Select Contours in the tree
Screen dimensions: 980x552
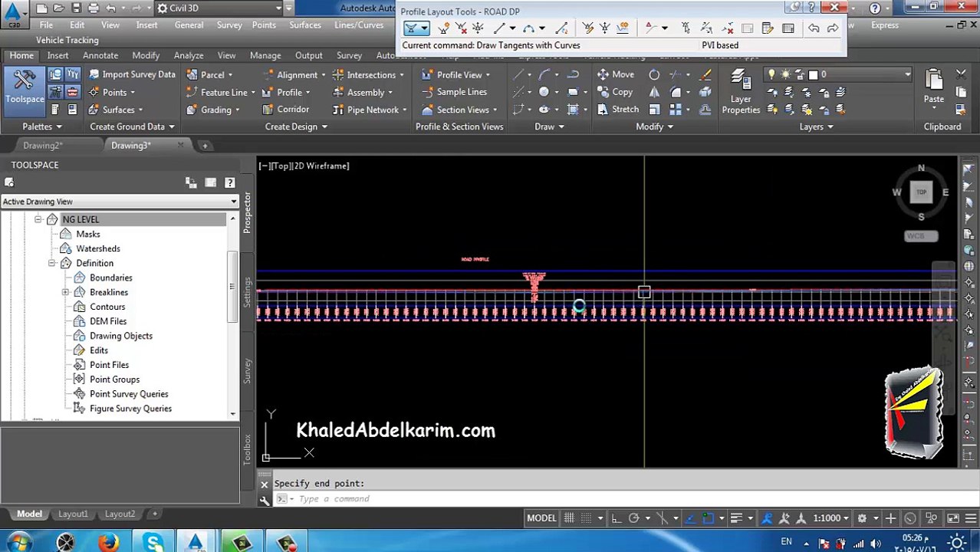(107, 307)
